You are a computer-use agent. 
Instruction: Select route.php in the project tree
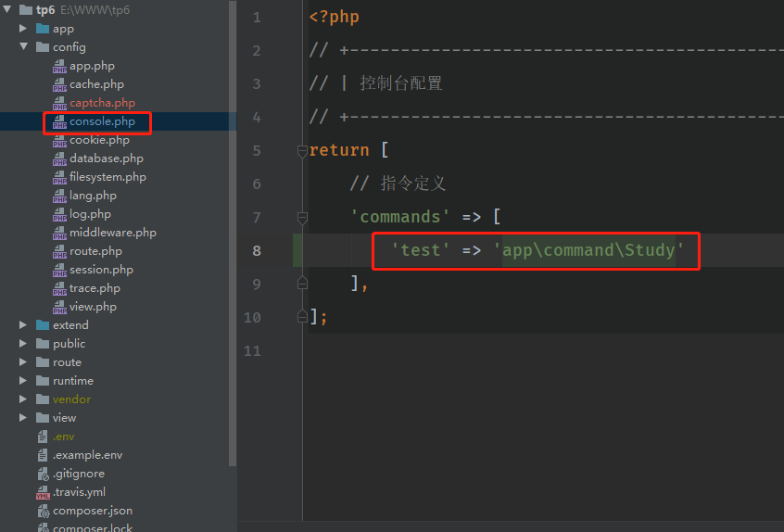click(x=95, y=251)
